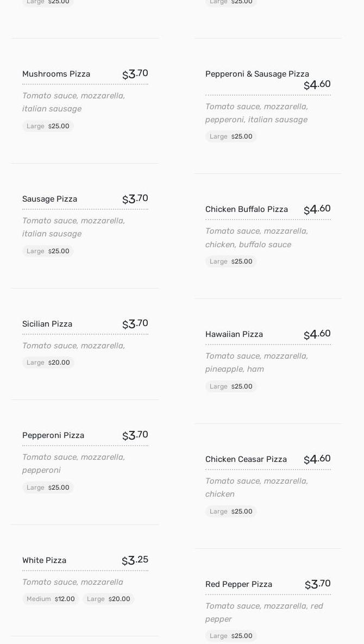Viewport: 364px width, 644px height.
Task: Open the Chicken Ceasar Pizza item
Action: (246, 459)
